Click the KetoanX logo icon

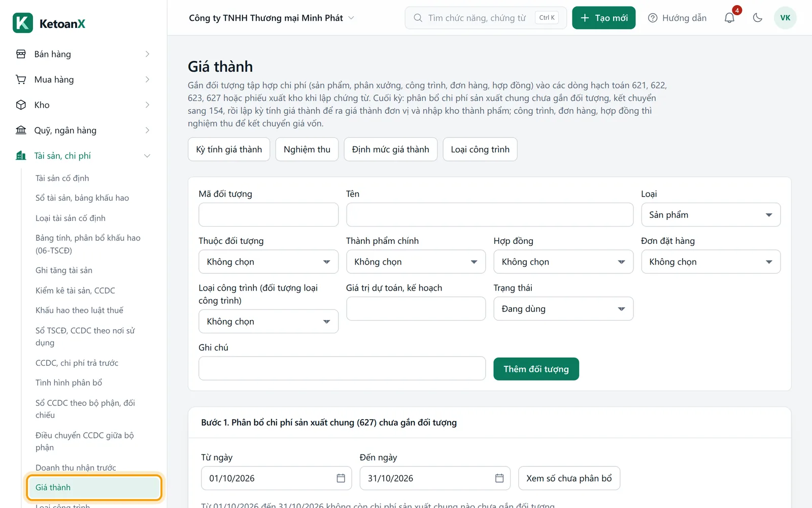[23, 23]
